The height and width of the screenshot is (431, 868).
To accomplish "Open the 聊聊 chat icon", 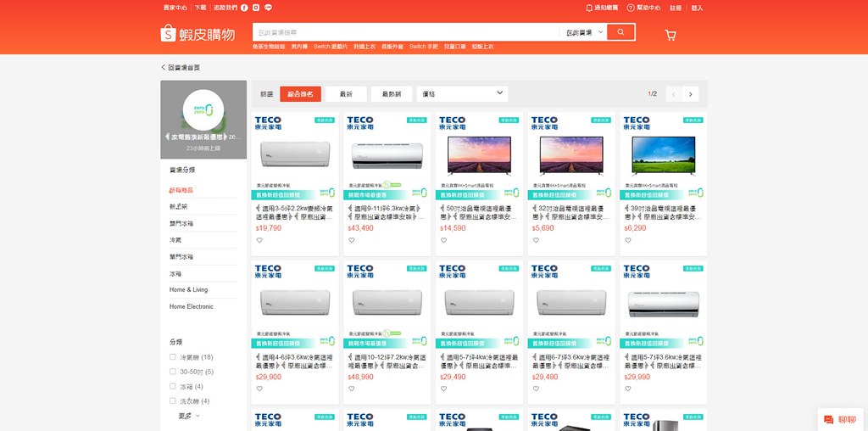I will coord(829,419).
